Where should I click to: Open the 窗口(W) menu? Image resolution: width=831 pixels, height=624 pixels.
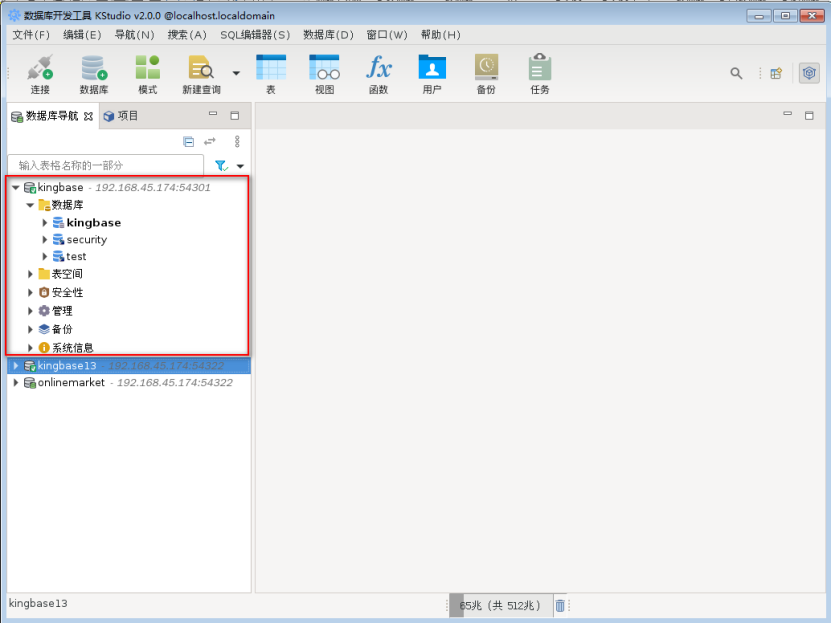click(x=387, y=35)
